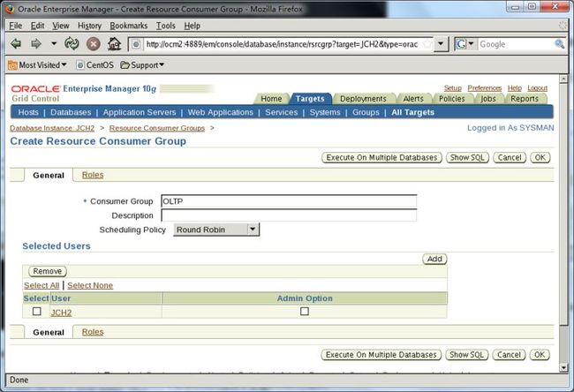574x392 pixels.
Task: Open the View menu
Action: (x=60, y=26)
